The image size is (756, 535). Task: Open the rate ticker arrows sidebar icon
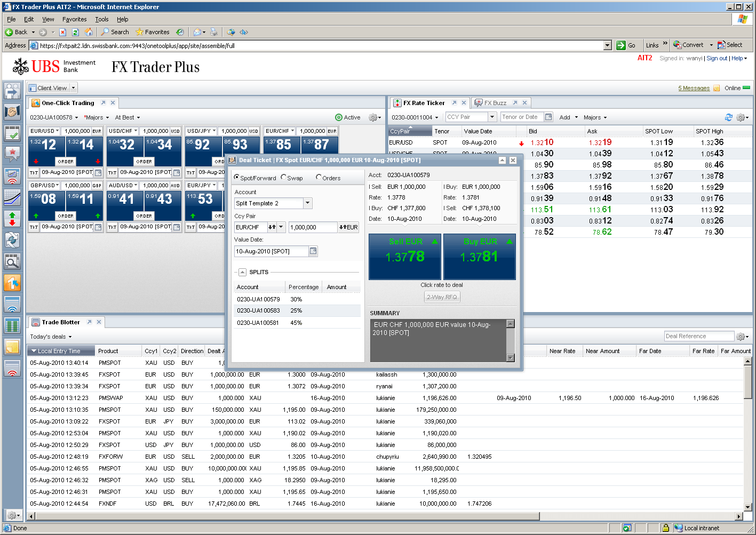coord(12,219)
